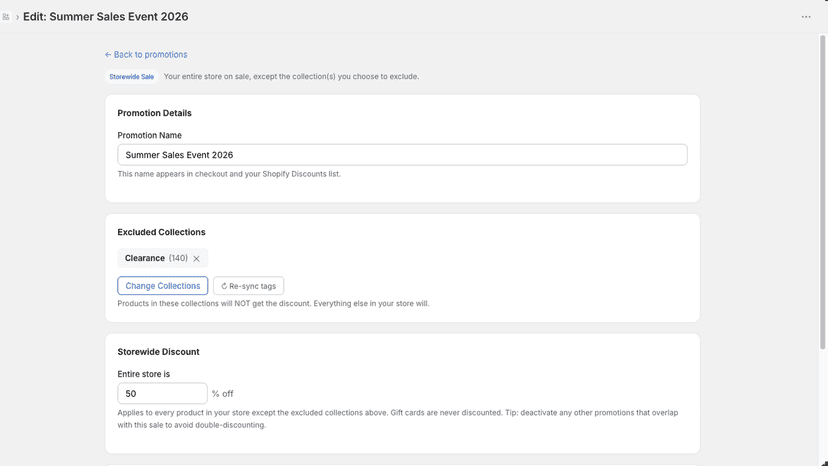Viewport: 828px width, 466px height.
Task: Click the '% off' suffix text
Action: click(222, 394)
